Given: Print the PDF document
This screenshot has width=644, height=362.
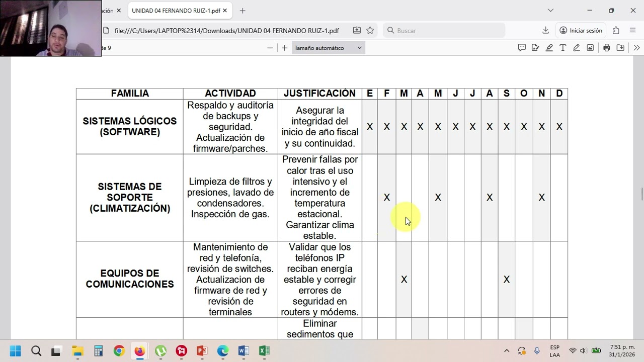Looking at the screenshot, I should click(x=607, y=48).
